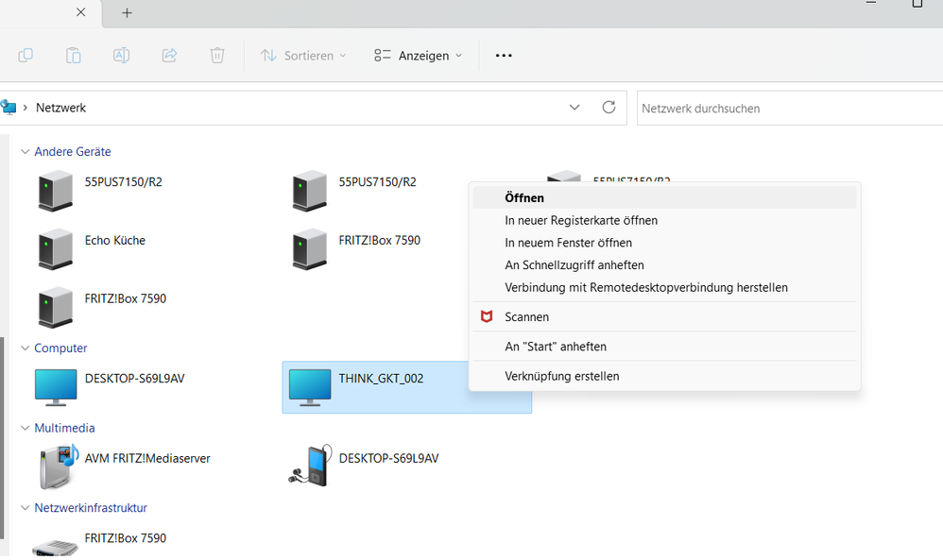943x560 pixels.
Task: Collapse the Andere Geräte group
Action: click(25, 152)
